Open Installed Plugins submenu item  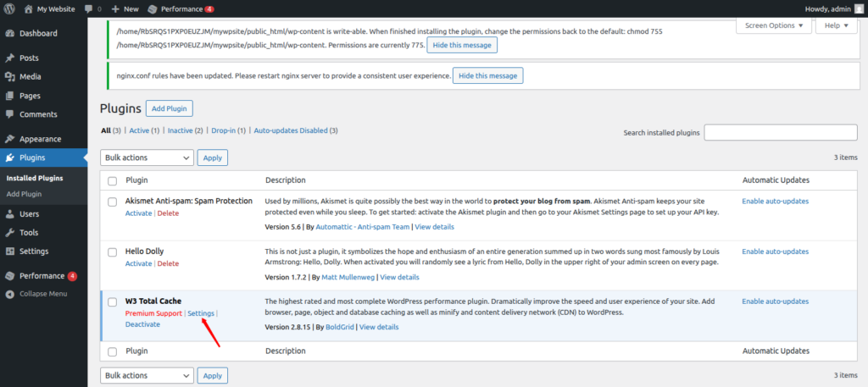click(x=35, y=179)
